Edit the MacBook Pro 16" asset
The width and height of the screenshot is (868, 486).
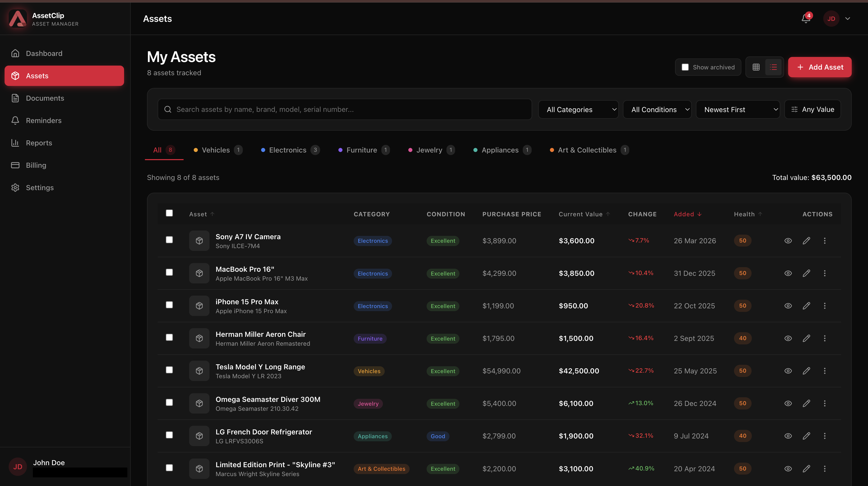click(x=806, y=273)
